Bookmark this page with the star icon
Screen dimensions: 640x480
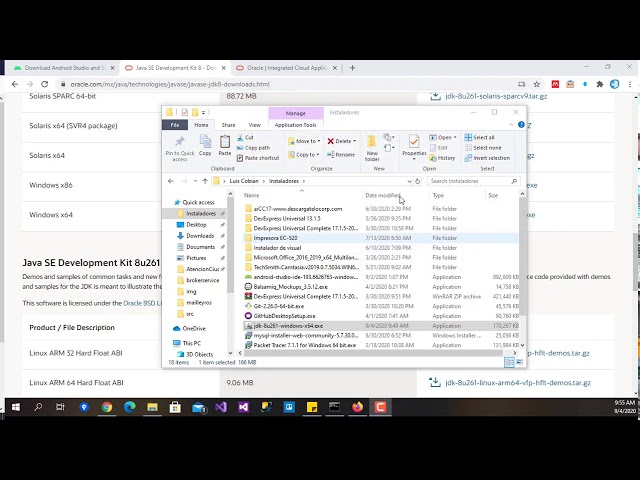click(x=537, y=84)
